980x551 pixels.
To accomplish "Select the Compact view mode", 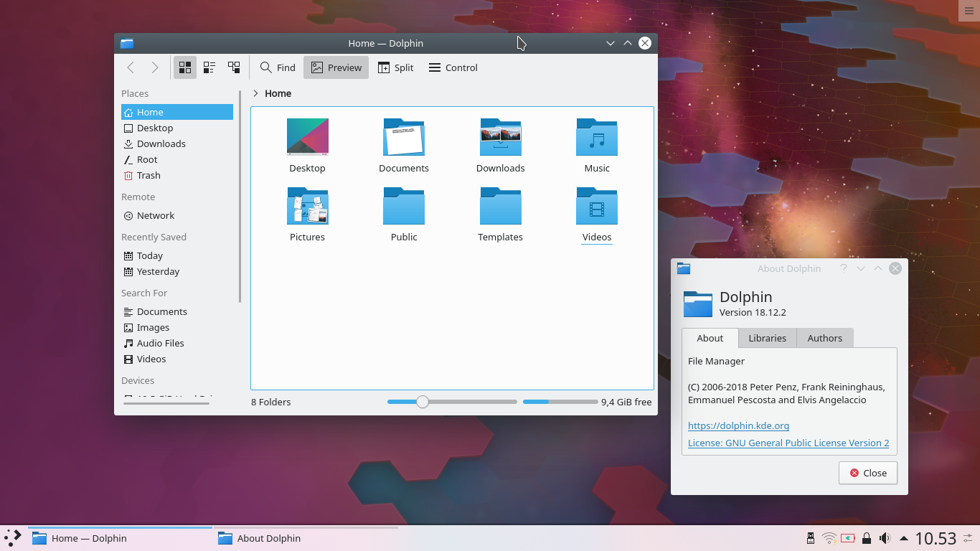I will [x=209, y=67].
